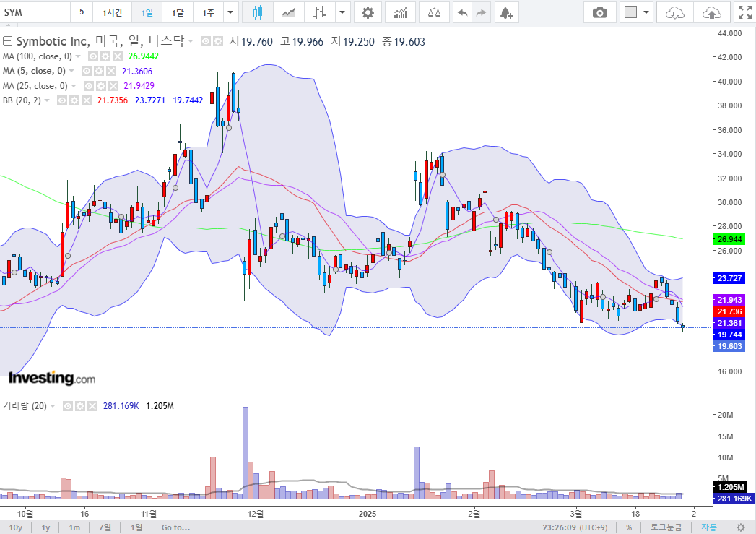Screen dimensions: 756x534
Task: Open chart settings gear in top toolbar
Action: click(x=368, y=12)
